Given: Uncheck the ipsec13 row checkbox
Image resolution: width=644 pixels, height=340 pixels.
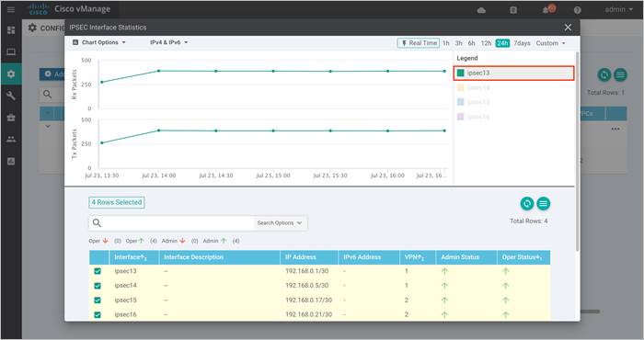Looking at the screenshot, I should [98, 271].
